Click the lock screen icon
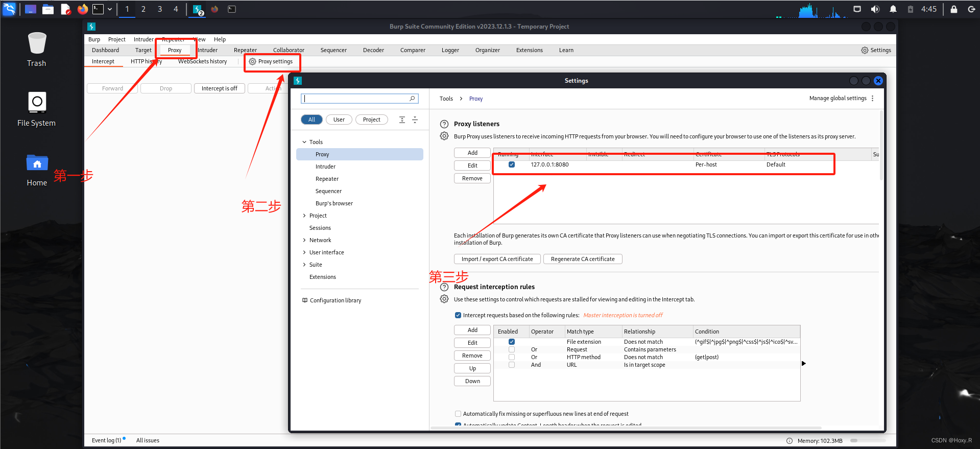Image resolution: width=980 pixels, height=449 pixels. pyautogui.click(x=953, y=9)
